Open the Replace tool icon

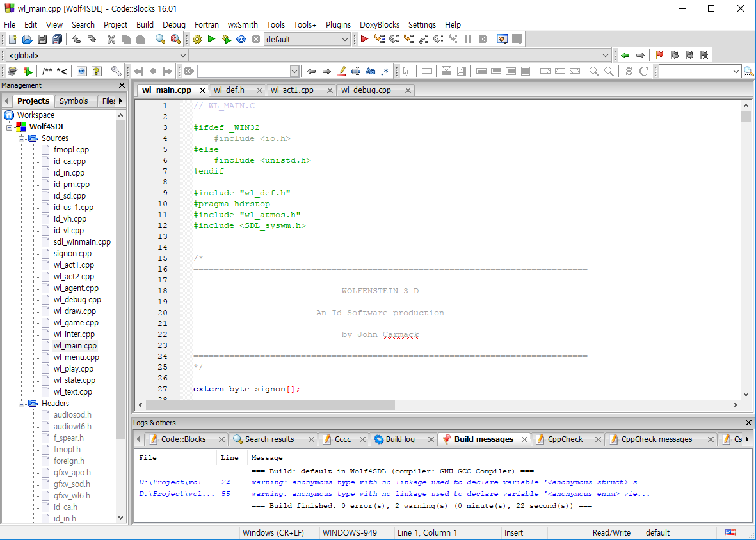[x=175, y=40]
